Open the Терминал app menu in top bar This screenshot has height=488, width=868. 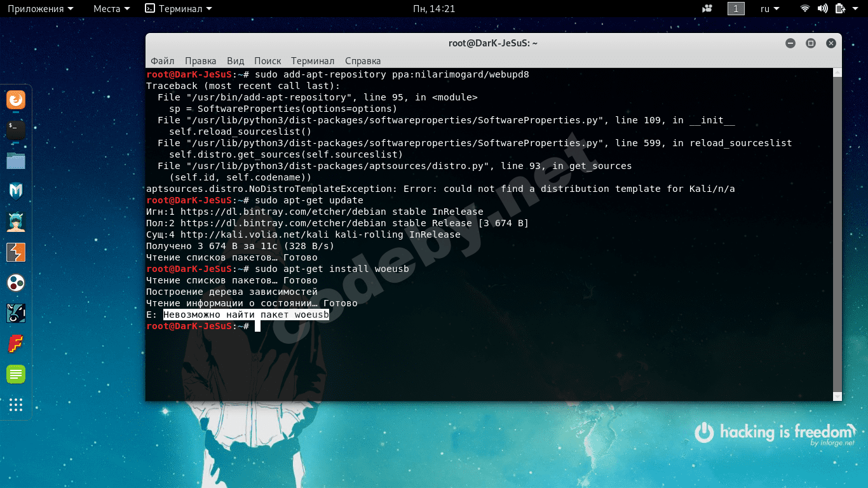(x=179, y=9)
